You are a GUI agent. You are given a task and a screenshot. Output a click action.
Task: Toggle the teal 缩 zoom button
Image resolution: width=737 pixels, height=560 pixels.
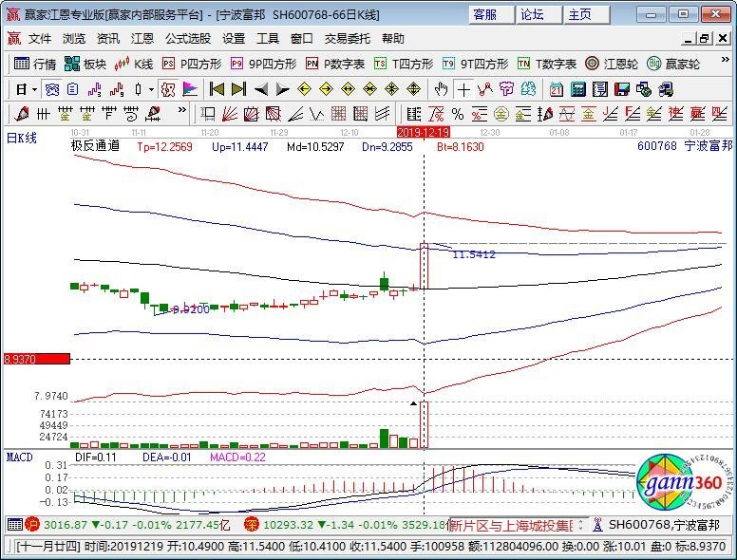528,89
